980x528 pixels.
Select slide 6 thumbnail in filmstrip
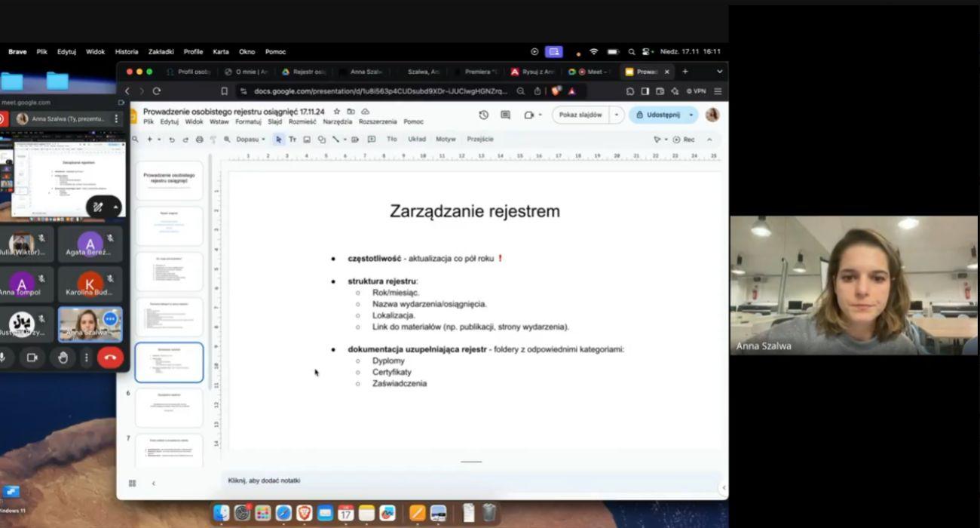pos(169,408)
